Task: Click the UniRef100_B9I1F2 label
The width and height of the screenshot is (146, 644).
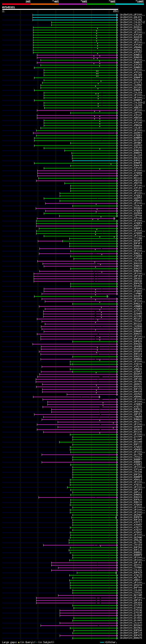Action: tap(131, 319)
